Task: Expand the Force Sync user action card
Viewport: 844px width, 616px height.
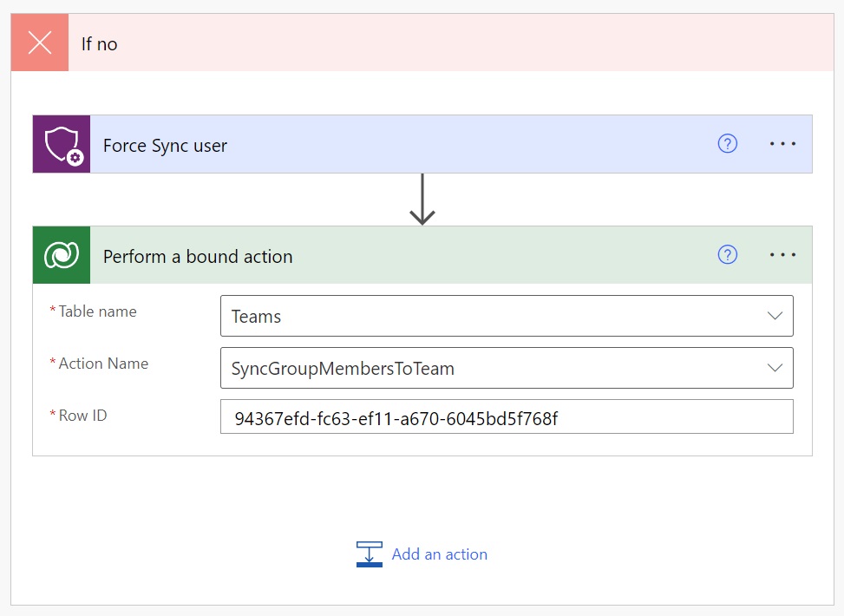Action: point(422,144)
